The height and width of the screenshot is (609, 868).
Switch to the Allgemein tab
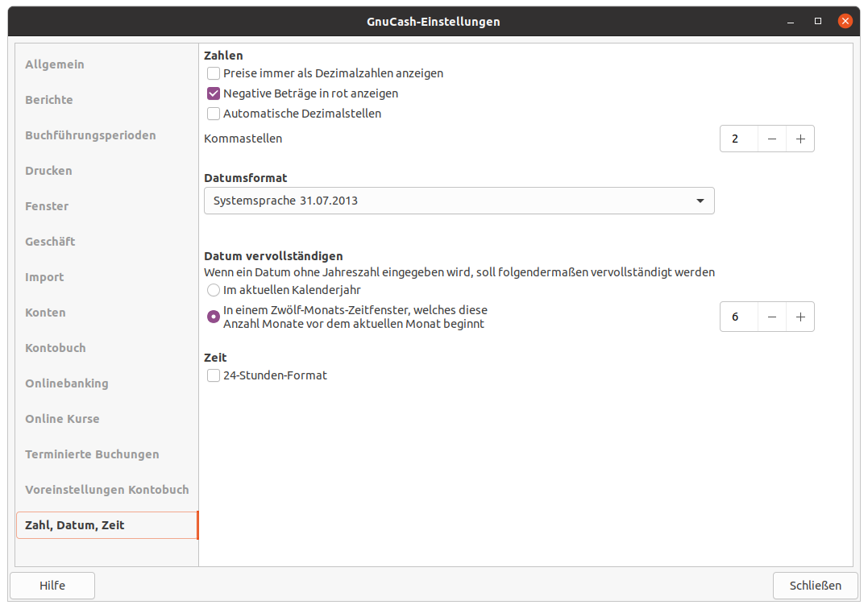click(x=55, y=64)
